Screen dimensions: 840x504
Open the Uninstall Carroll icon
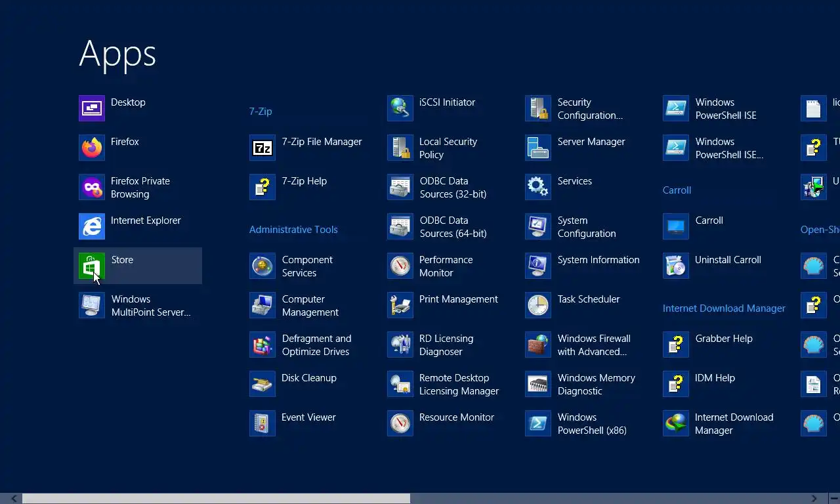tap(676, 266)
